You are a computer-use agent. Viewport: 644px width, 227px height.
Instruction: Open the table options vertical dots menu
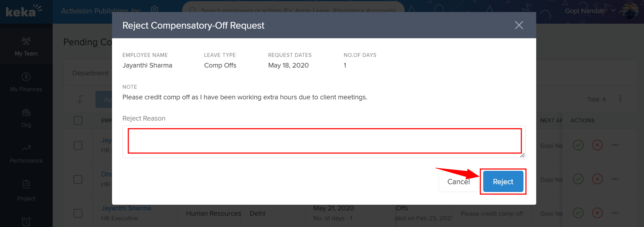pos(620,99)
